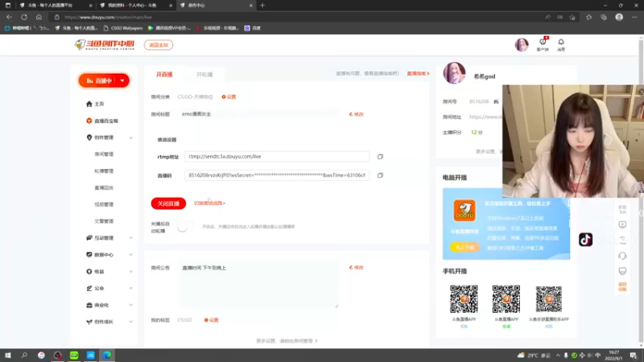644x362 pixels.
Task: Click the yellow 马上下载 button
Action: coord(464,248)
